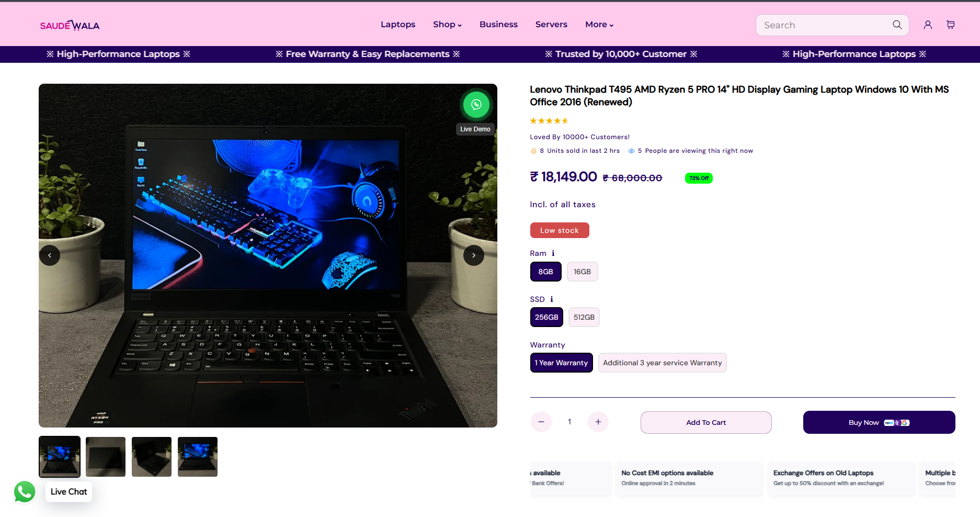Screen dimensions: 980x517
Task: Choose Additional 3 year service Warranty
Action: tap(662, 363)
